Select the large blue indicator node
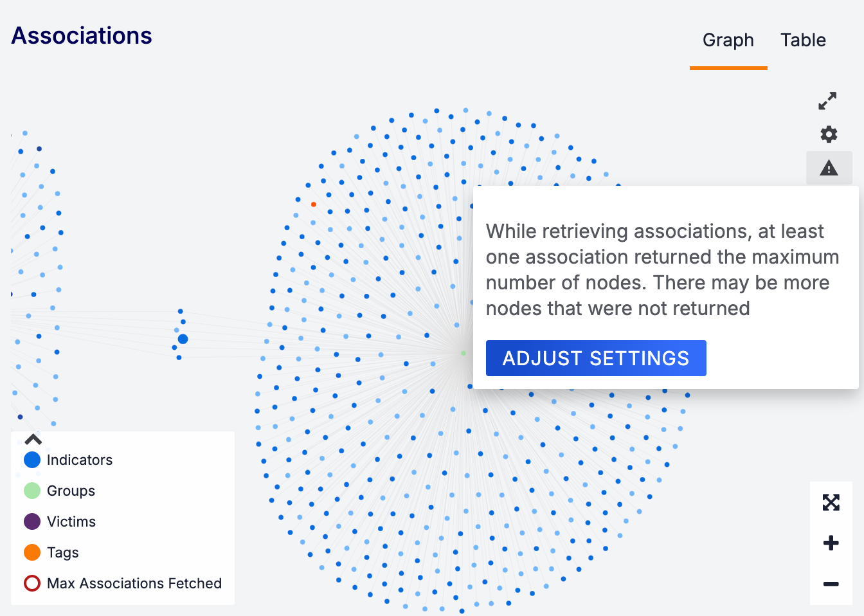Screen dimensions: 864x616 pyautogui.click(x=183, y=338)
